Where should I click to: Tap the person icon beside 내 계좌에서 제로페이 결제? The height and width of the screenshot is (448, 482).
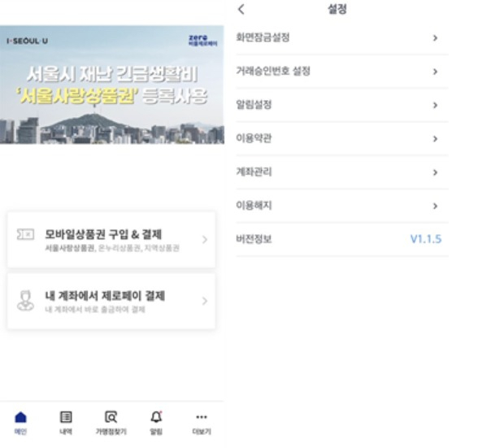click(x=25, y=301)
